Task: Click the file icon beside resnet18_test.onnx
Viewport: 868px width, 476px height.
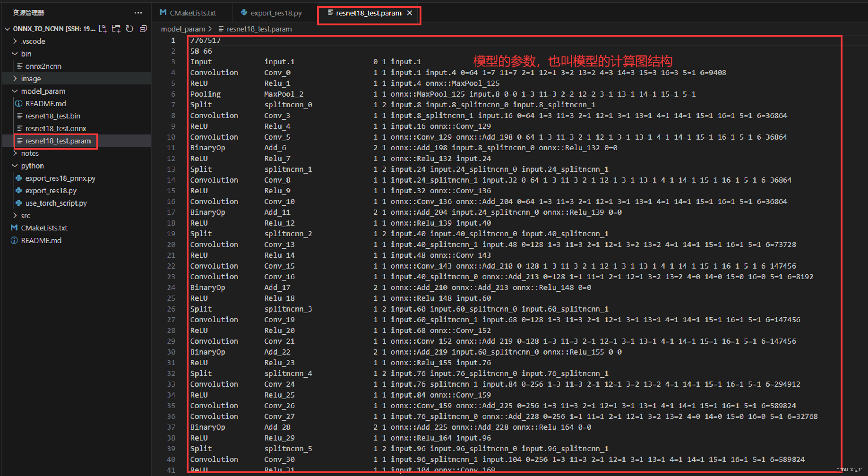Action: pos(20,128)
